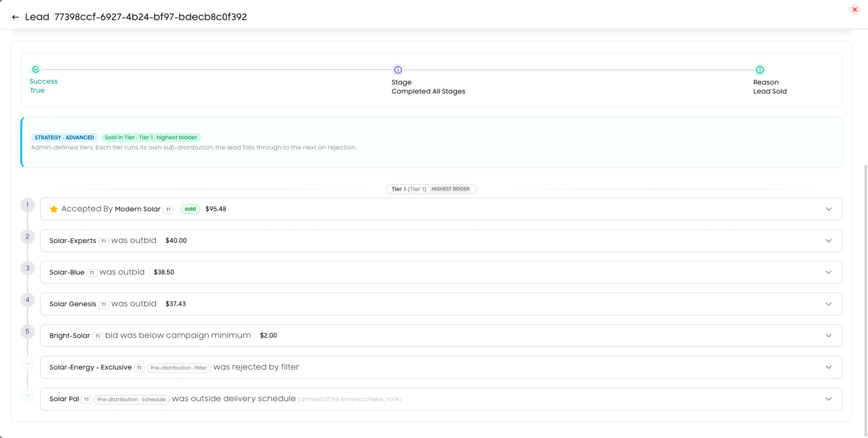Click the Pre-distribution · Filter tag
The height and width of the screenshot is (438, 868).
(x=179, y=368)
